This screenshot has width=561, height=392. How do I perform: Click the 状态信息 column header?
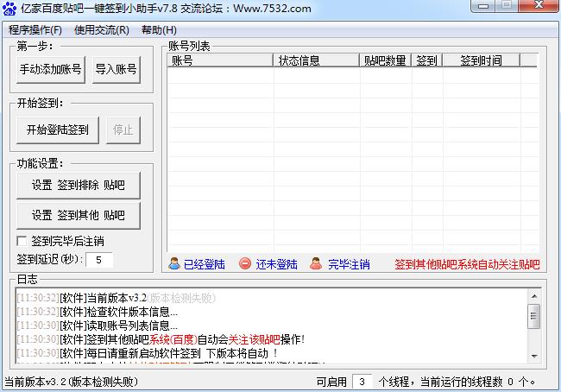point(316,60)
